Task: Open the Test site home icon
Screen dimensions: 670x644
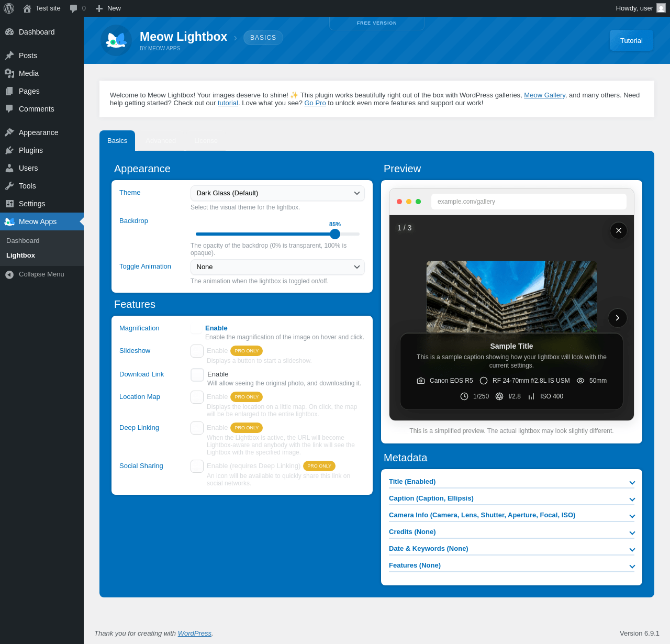Action: click(x=27, y=8)
